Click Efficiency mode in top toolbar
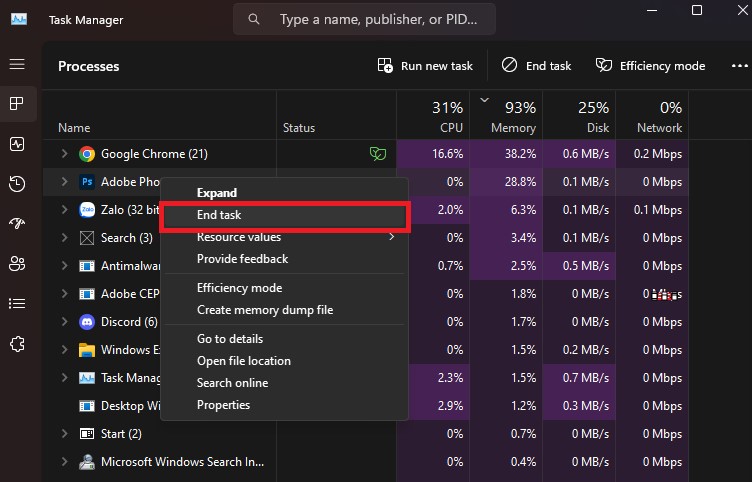752x482 pixels. coord(650,66)
